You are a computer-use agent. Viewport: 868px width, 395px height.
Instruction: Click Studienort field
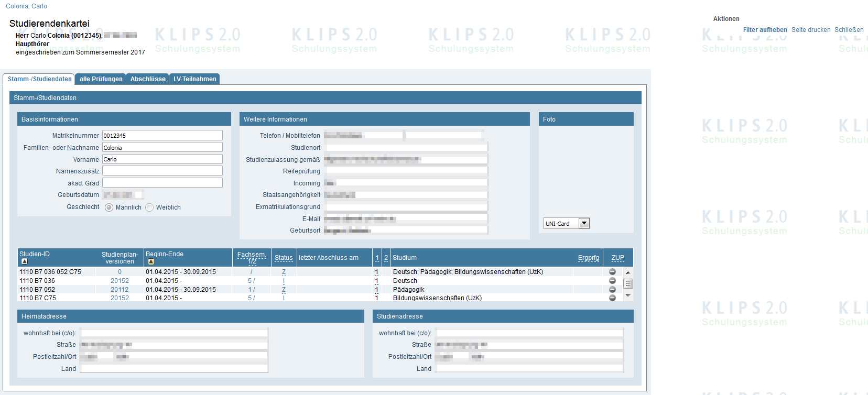(406, 147)
